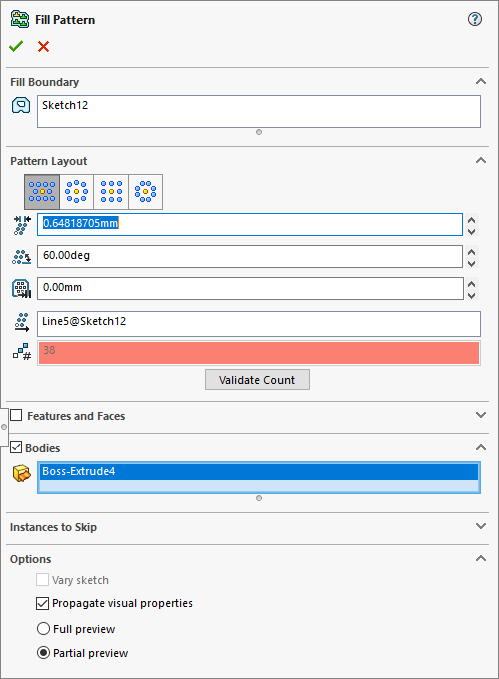Image resolution: width=499 pixels, height=679 pixels.
Task: Select the Polygon pattern layout icon
Action: (146, 192)
